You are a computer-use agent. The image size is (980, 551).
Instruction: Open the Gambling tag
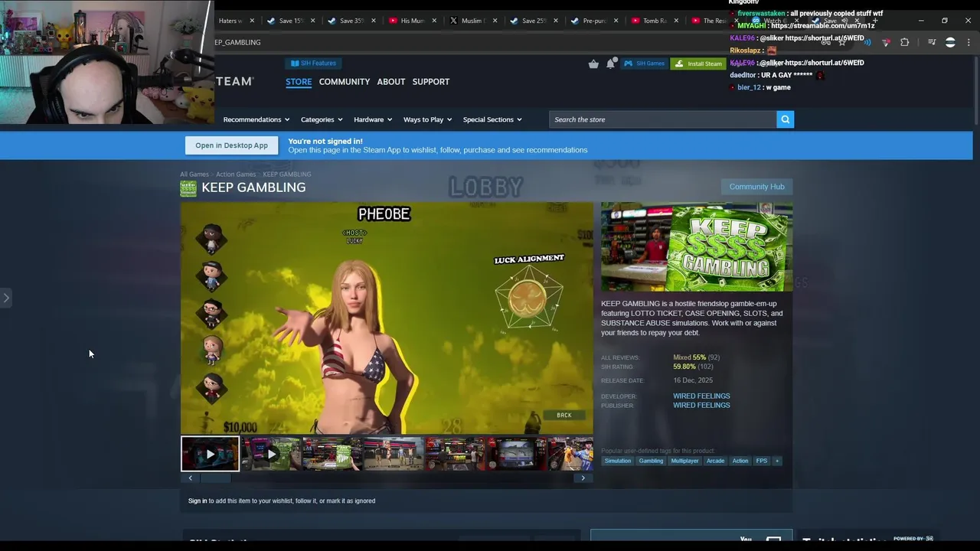pyautogui.click(x=651, y=461)
